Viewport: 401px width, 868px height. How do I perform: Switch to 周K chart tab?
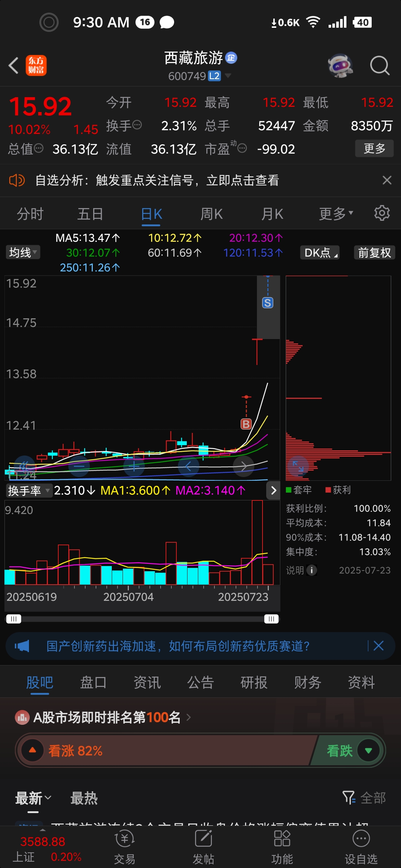tap(212, 214)
